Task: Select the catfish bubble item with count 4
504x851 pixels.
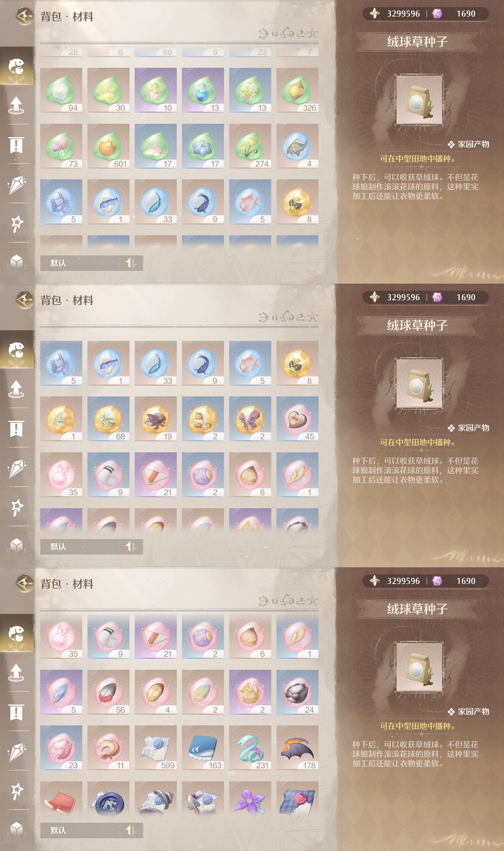Action: [x=297, y=146]
